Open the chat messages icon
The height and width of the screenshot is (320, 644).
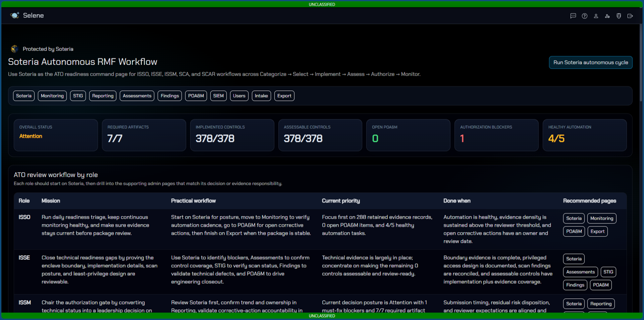[573, 16]
